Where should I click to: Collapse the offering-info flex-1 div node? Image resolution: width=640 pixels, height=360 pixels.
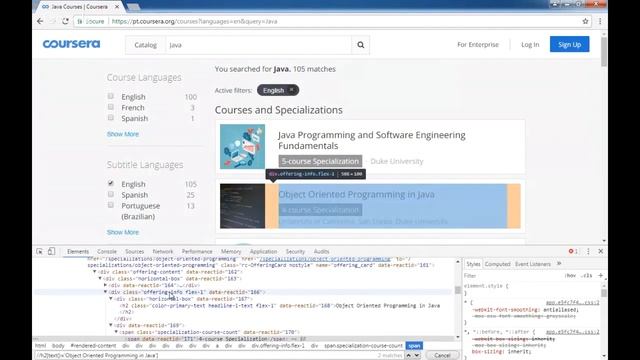pos(105,292)
